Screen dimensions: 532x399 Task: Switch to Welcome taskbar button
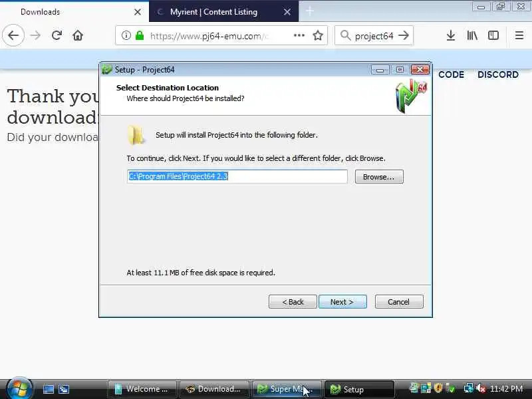[142, 389]
